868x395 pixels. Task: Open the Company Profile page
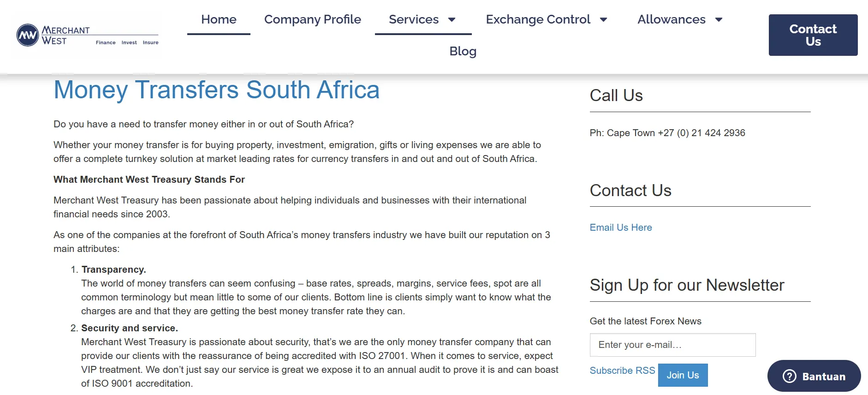point(312,19)
